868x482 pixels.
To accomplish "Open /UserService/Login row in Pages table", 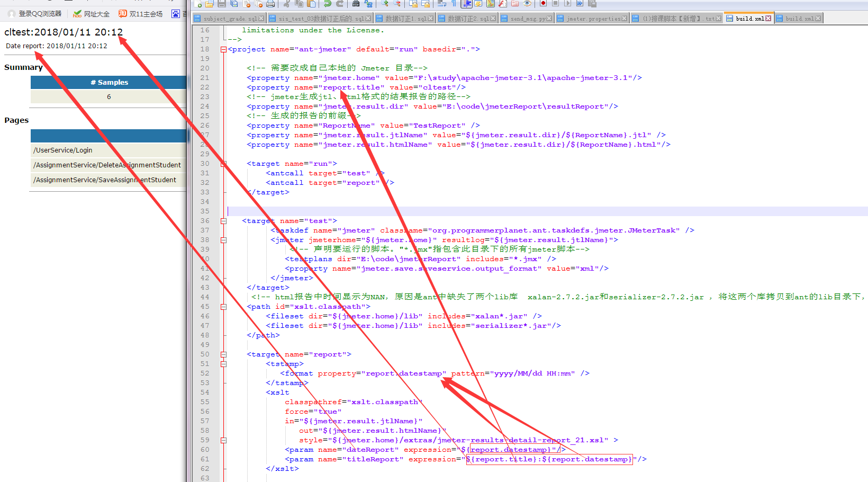I will (x=108, y=150).
